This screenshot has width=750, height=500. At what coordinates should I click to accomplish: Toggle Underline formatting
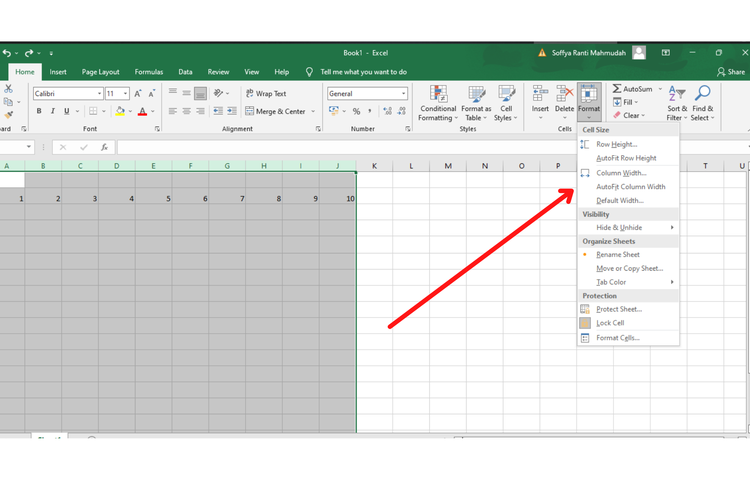click(x=66, y=111)
